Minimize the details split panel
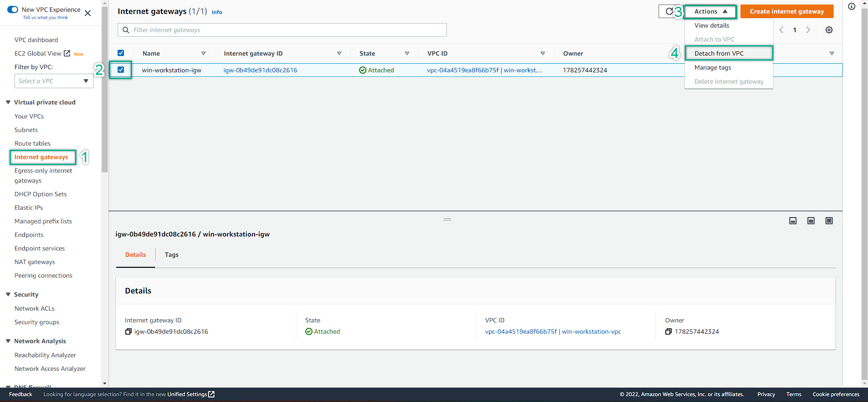This screenshot has height=402, width=868. coord(792,221)
